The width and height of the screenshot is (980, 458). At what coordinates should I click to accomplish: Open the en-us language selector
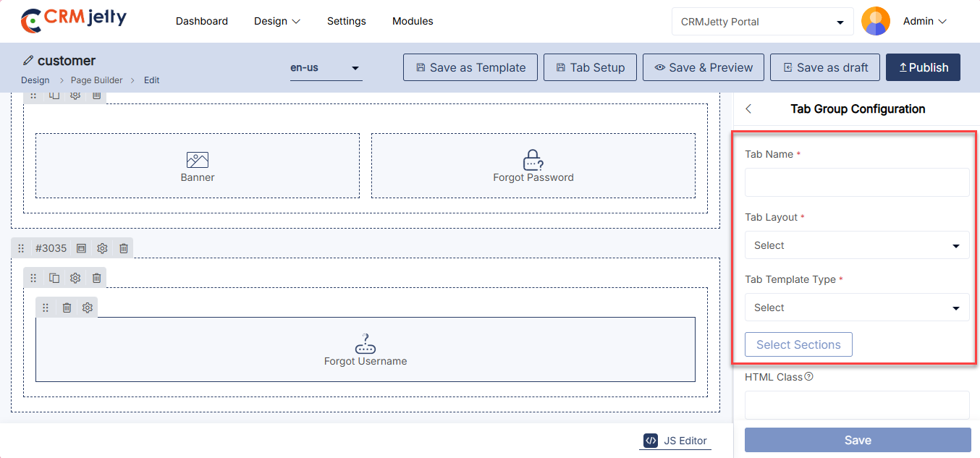coord(326,68)
